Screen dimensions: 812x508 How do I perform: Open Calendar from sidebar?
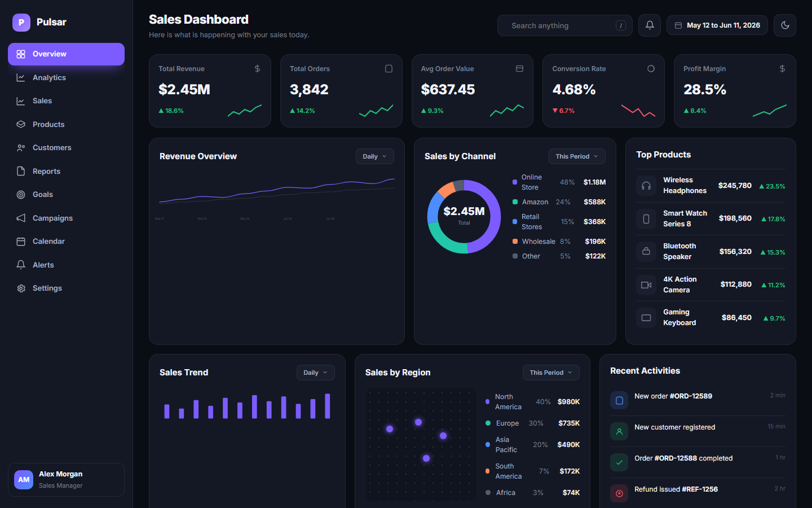point(66,242)
